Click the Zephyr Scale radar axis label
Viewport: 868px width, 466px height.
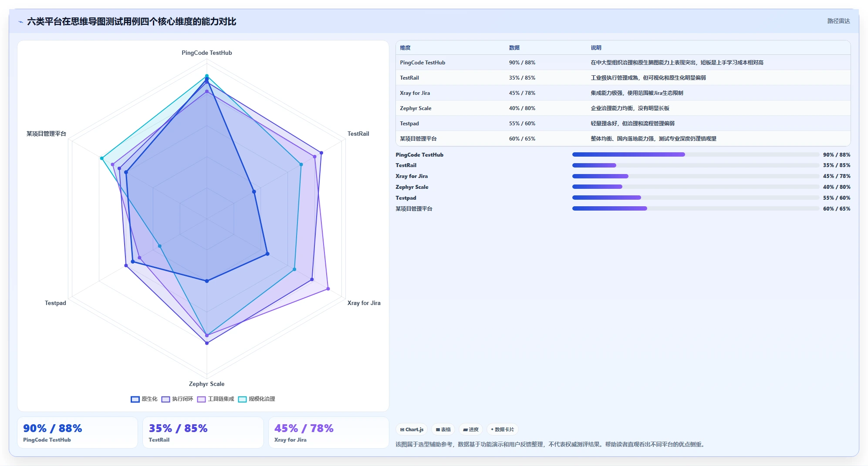pyautogui.click(x=207, y=384)
